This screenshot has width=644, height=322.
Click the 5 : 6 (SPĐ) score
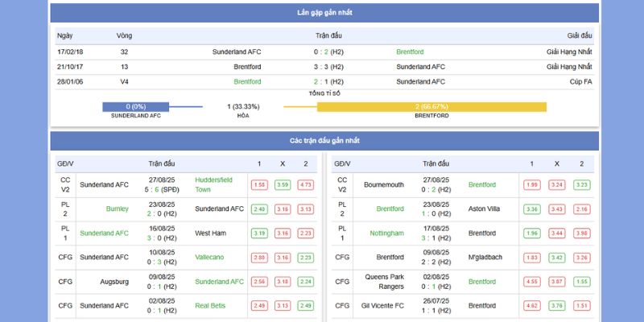tap(163, 190)
